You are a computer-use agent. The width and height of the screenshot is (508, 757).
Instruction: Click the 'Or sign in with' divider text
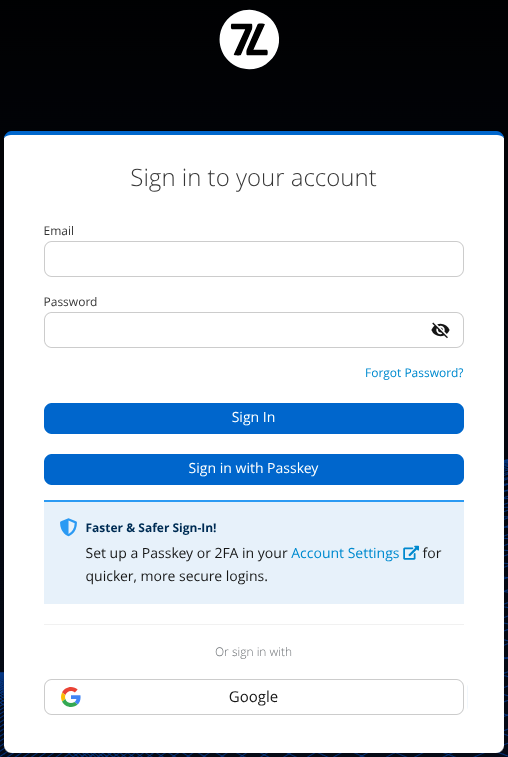[x=254, y=652]
